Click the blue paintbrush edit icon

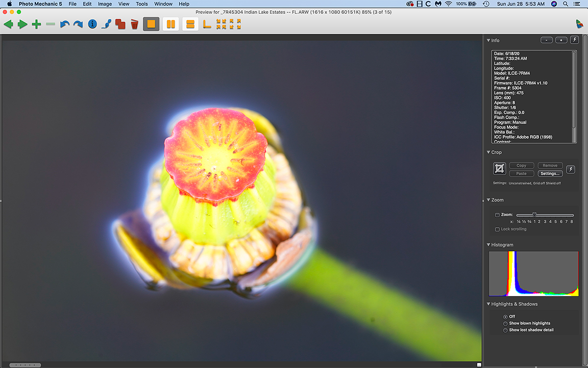[x=106, y=24]
